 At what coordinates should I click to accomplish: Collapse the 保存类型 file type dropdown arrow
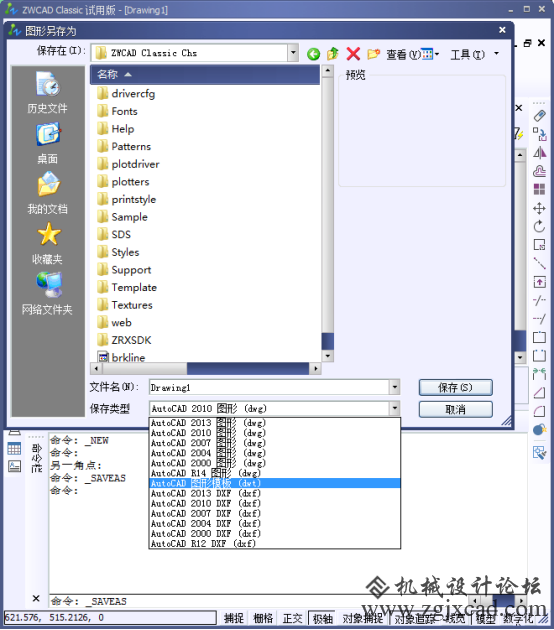395,409
